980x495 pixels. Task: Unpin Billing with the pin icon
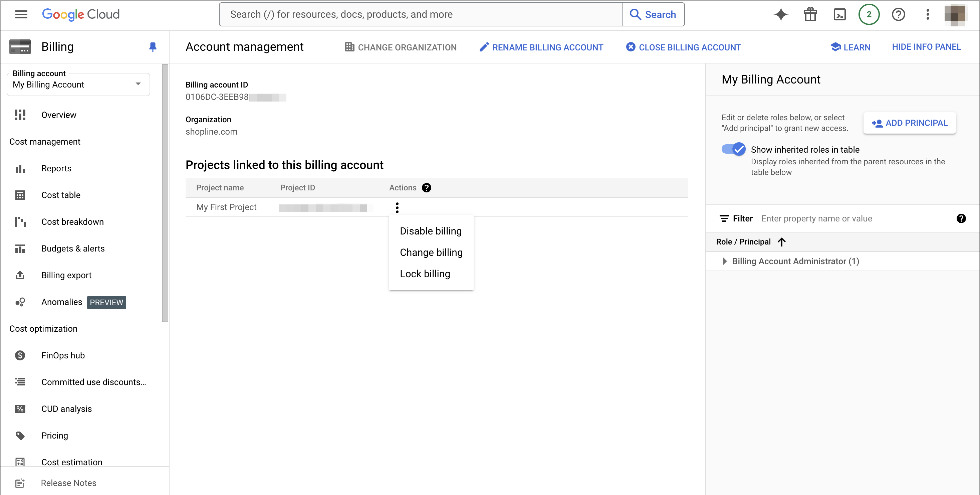click(153, 47)
